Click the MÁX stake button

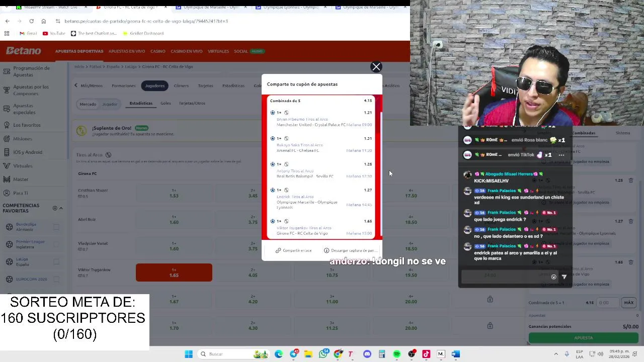(x=629, y=303)
